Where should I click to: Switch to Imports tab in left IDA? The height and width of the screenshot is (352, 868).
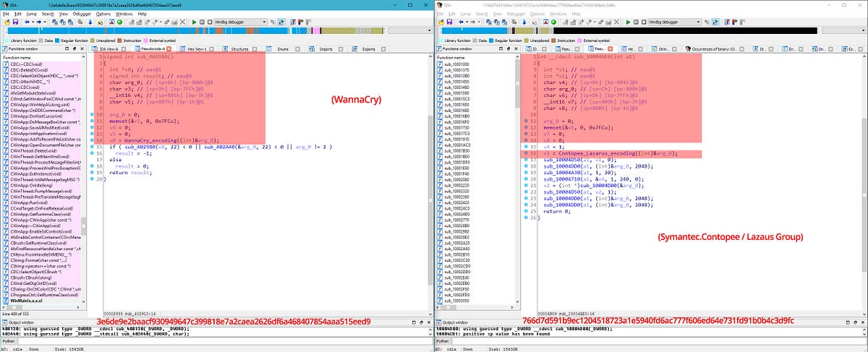(325, 49)
